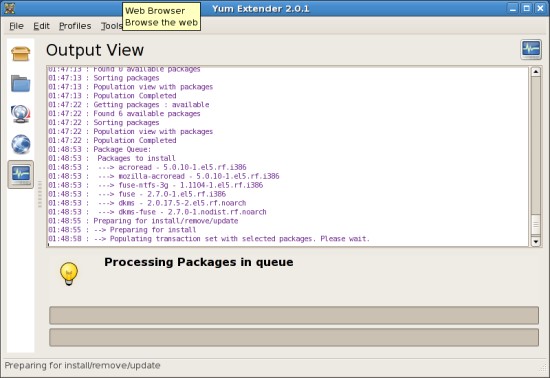
Task: Click the 'fuse - 2.7.0-1.el5.rf.i386' line
Action: tap(137, 194)
